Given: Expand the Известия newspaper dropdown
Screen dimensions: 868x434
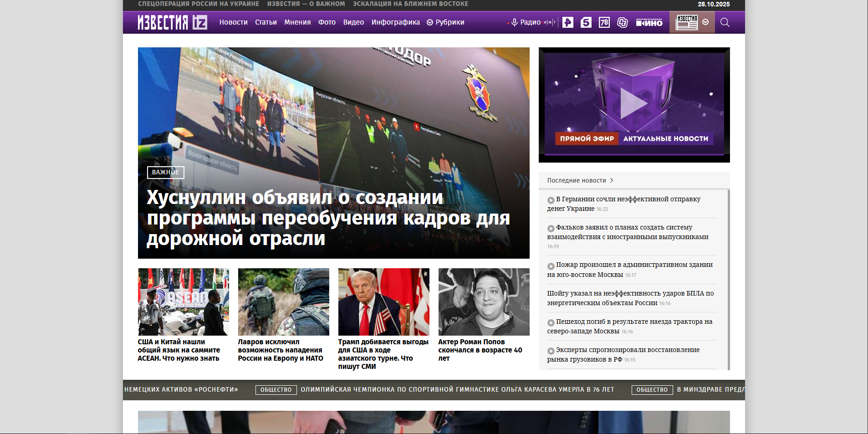Looking at the screenshot, I should point(705,22).
